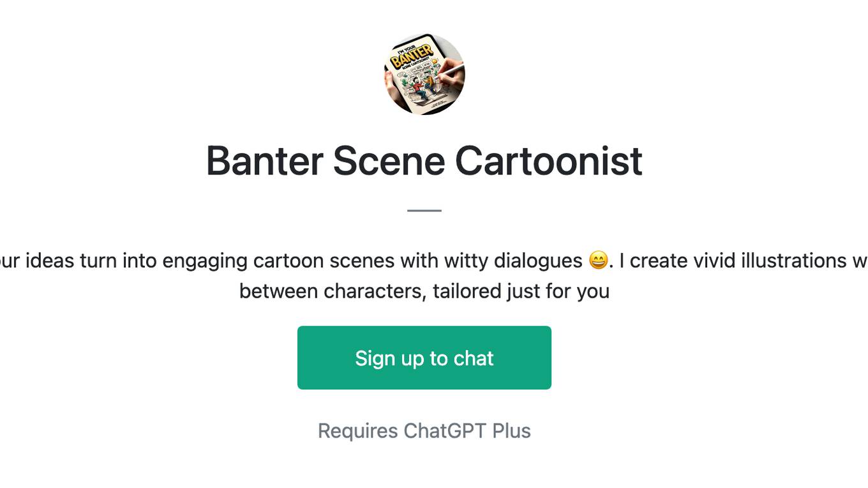
Task: Click the word 'Cartoonist' in the title
Action: pos(549,160)
